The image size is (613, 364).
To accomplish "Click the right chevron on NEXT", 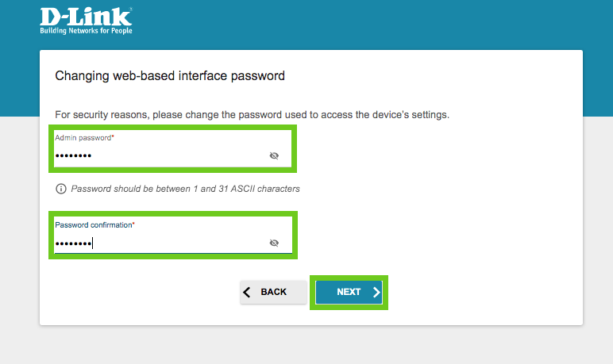I will click(x=376, y=292).
